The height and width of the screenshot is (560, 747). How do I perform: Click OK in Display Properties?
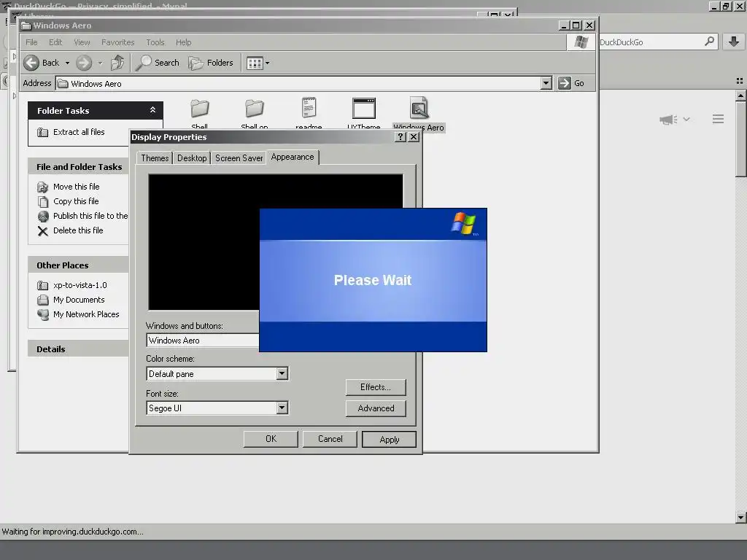pos(271,439)
